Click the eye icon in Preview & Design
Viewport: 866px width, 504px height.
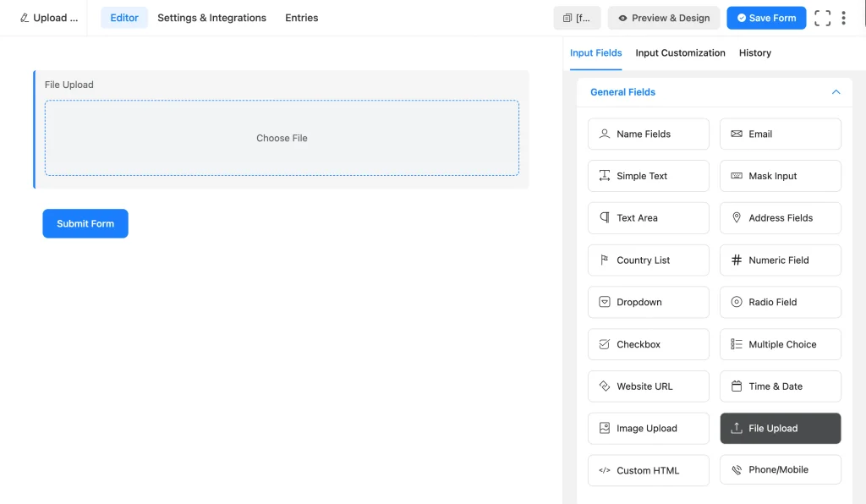(622, 19)
